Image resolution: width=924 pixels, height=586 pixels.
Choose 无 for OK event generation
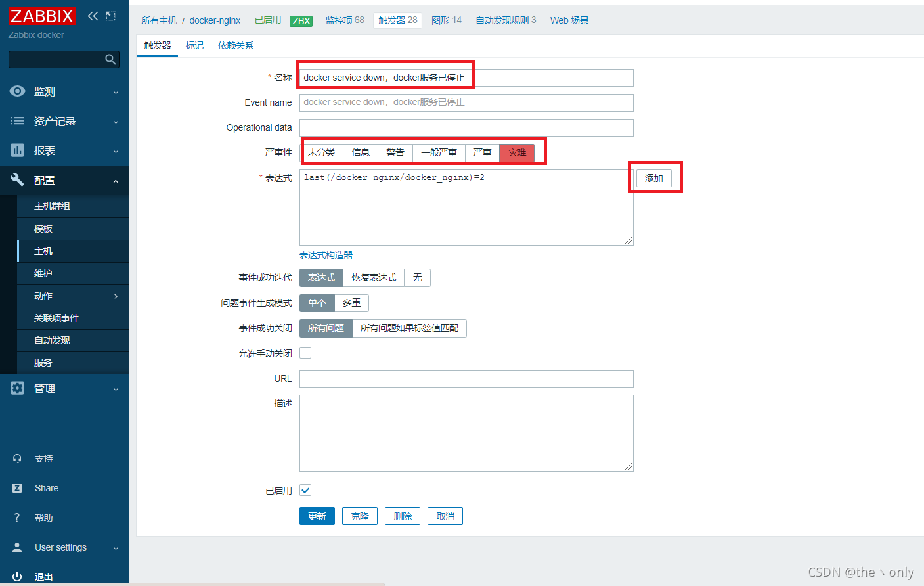coord(418,278)
